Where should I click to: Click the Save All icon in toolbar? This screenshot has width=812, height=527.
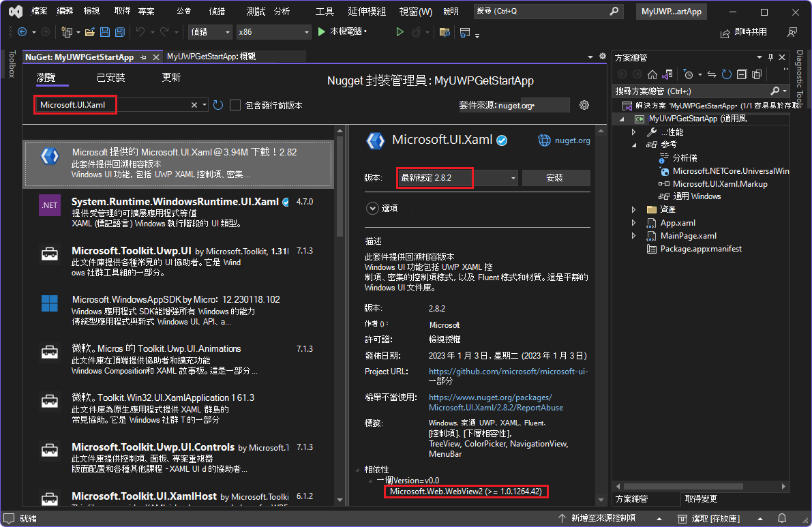coord(120,32)
